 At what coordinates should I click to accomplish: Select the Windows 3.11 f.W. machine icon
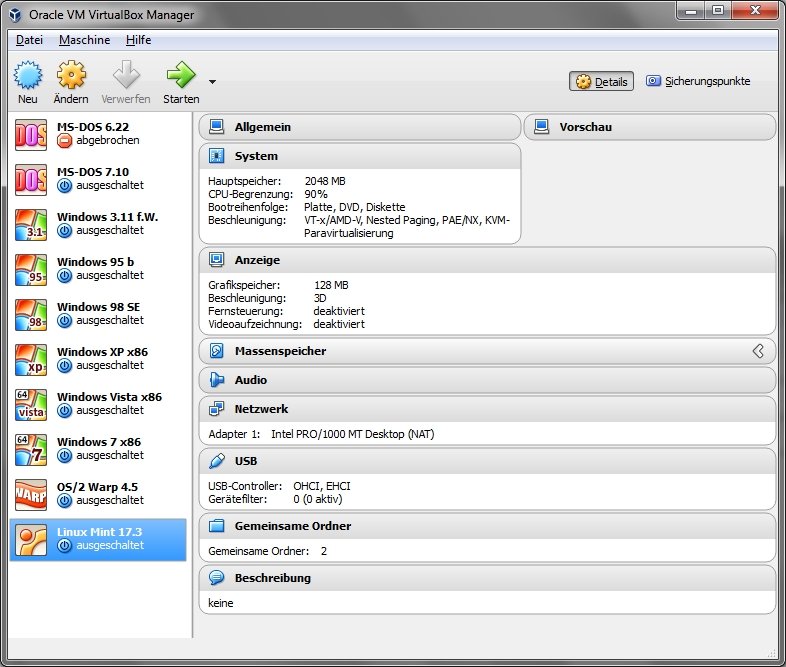[x=31, y=225]
